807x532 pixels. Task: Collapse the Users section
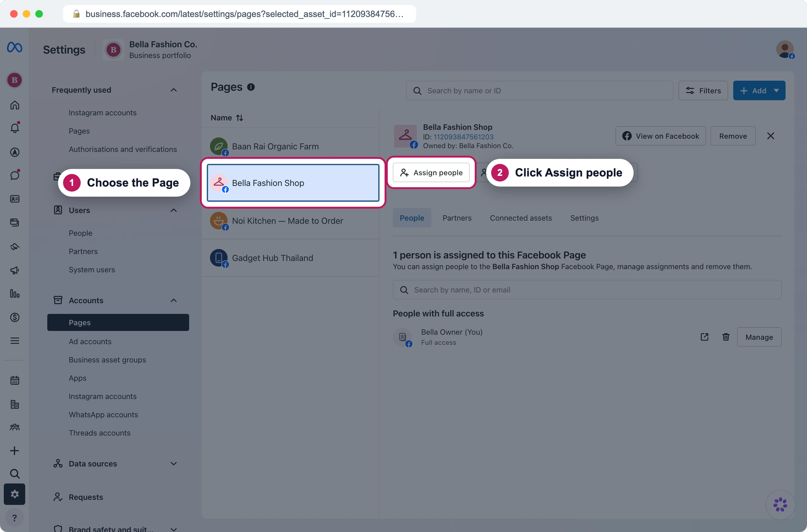point(173,210)
